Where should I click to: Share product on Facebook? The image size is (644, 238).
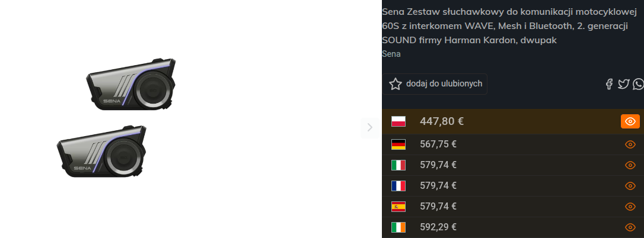point(609,84)
